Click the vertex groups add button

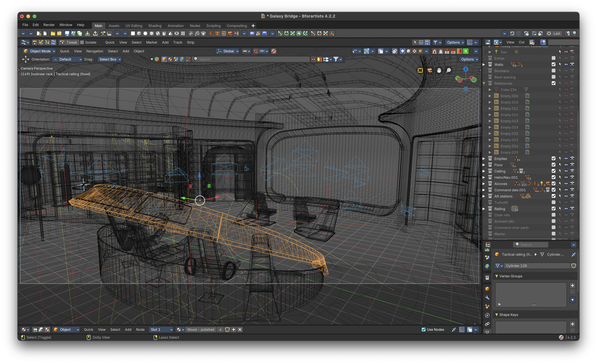click(x=572, y=286)
